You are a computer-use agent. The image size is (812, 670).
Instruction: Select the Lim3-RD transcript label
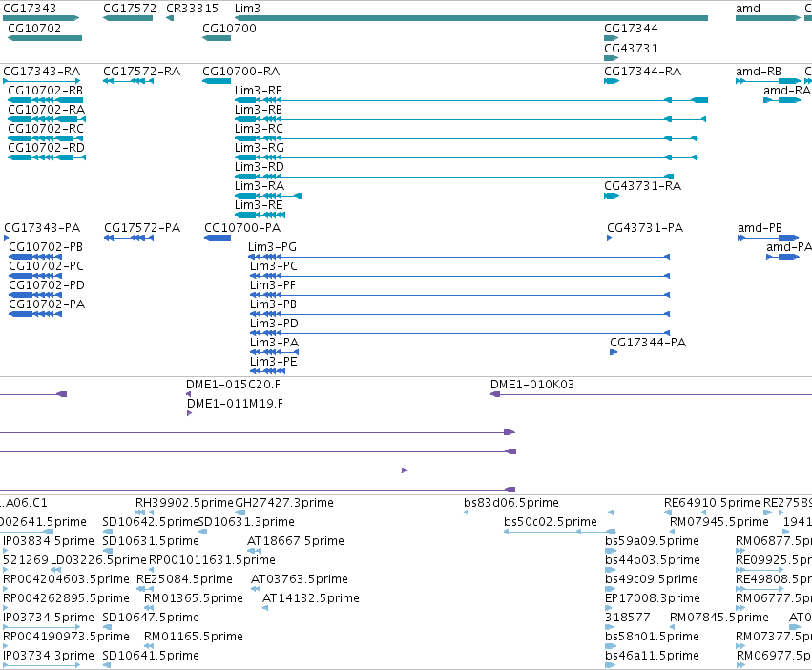point(260,167)
